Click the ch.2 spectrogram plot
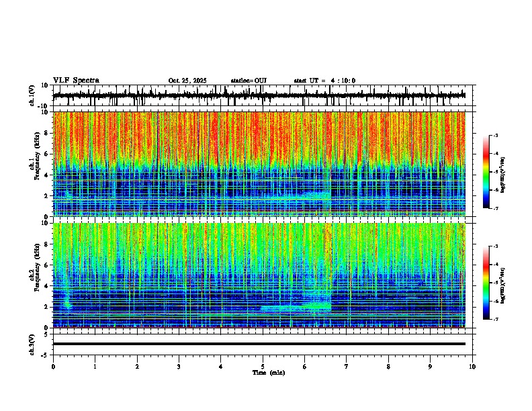Screen dimensions: 532x411 tap(259, 275)
